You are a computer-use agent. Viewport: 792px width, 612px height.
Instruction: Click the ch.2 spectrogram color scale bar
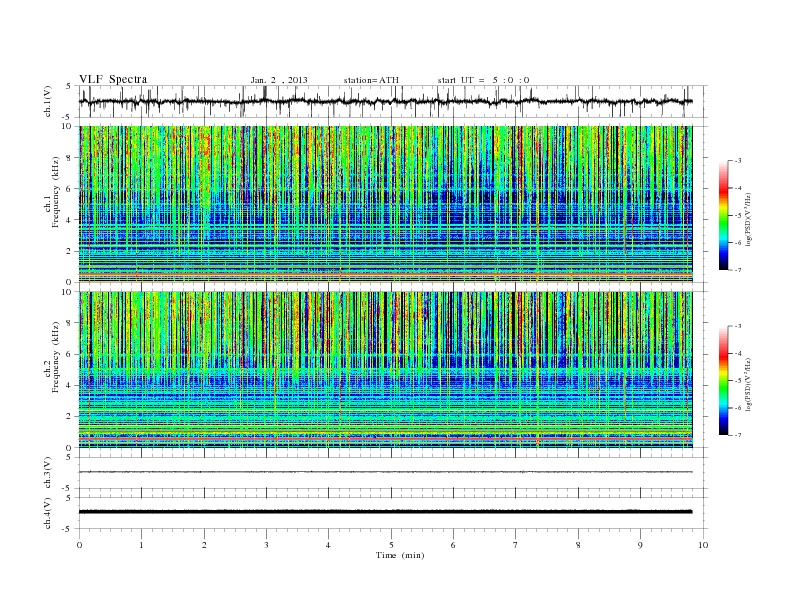[723, 381]
